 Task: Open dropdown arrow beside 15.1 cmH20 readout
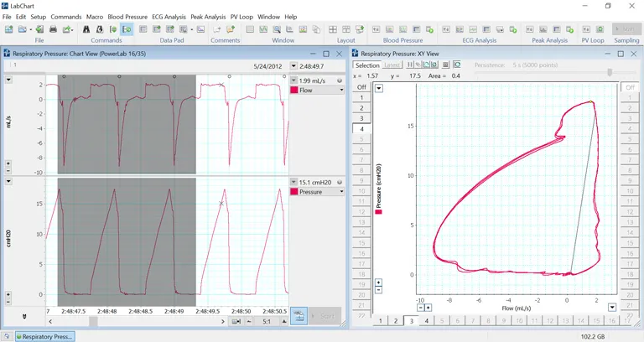293,182
